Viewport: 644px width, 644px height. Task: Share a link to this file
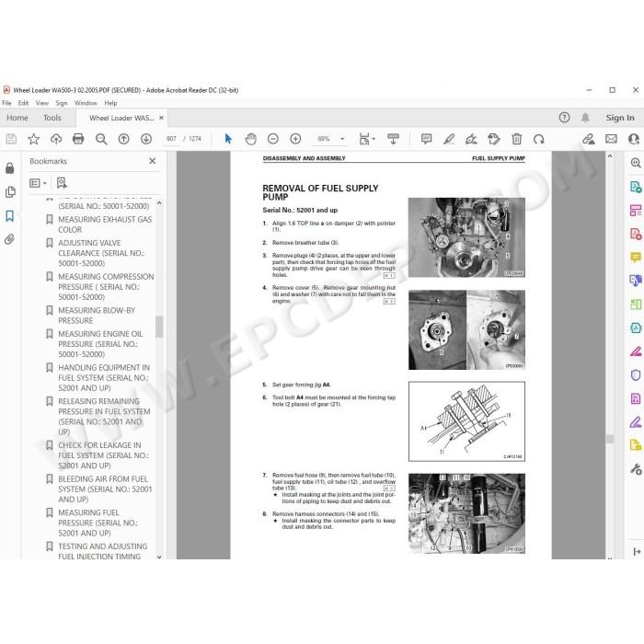pos(589,139)
